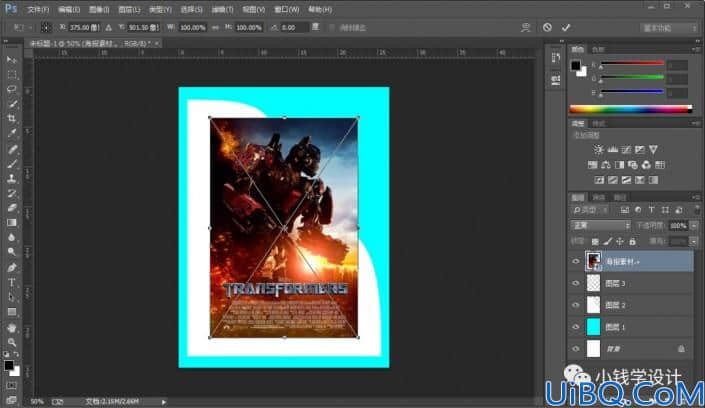
Task: Add a Levels adjustment
Action: pyautogui.click(x=612, y=149)
